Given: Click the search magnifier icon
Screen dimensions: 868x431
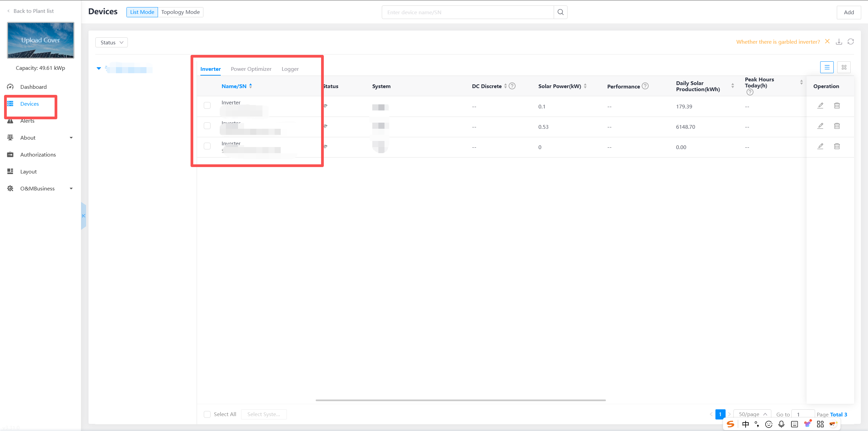Looking at the screenshot, I should 560,12.
